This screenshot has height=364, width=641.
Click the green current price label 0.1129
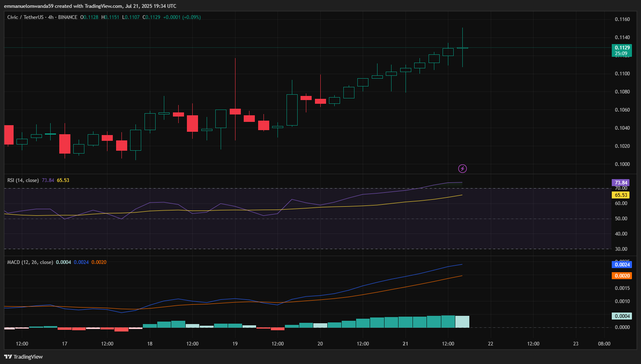tap(622, 48)
